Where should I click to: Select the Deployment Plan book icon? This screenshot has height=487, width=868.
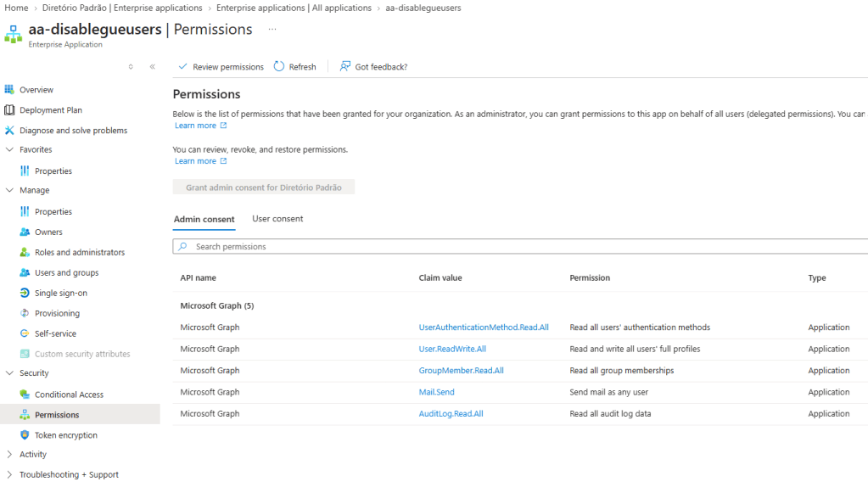coord(9,109)
